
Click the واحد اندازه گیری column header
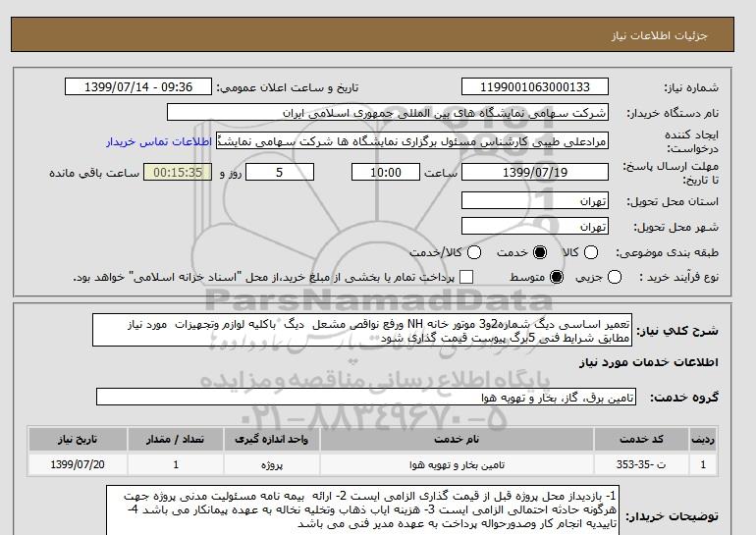(x=271, y=439)
